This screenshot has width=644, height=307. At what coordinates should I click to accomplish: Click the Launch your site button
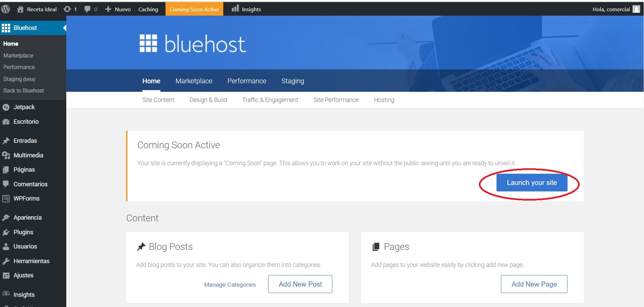[532, 183]
